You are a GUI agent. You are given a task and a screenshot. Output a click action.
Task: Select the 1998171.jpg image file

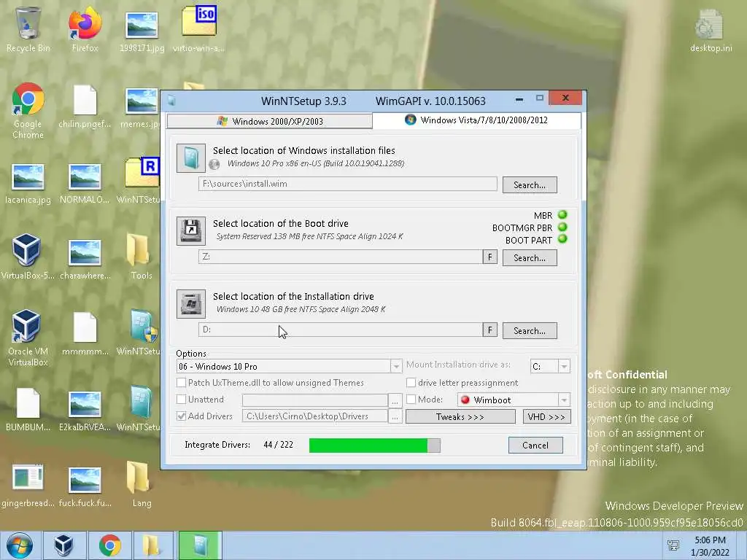pos(142,29)
